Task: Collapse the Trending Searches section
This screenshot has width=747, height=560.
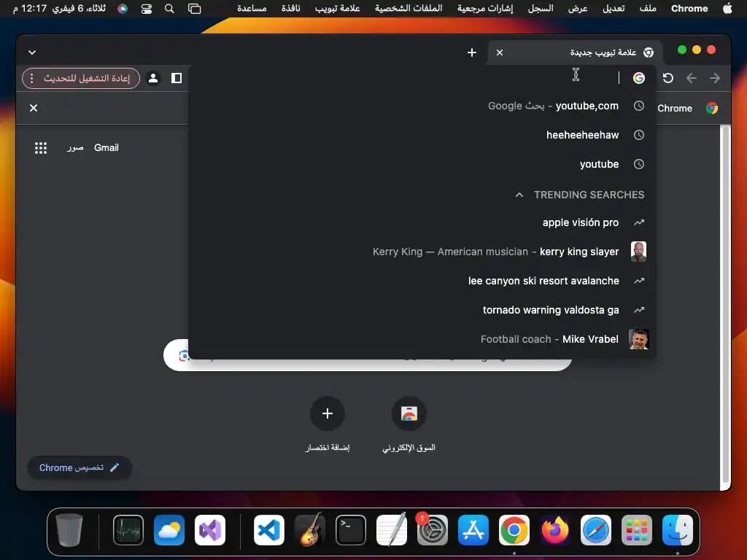Action: 519,195
